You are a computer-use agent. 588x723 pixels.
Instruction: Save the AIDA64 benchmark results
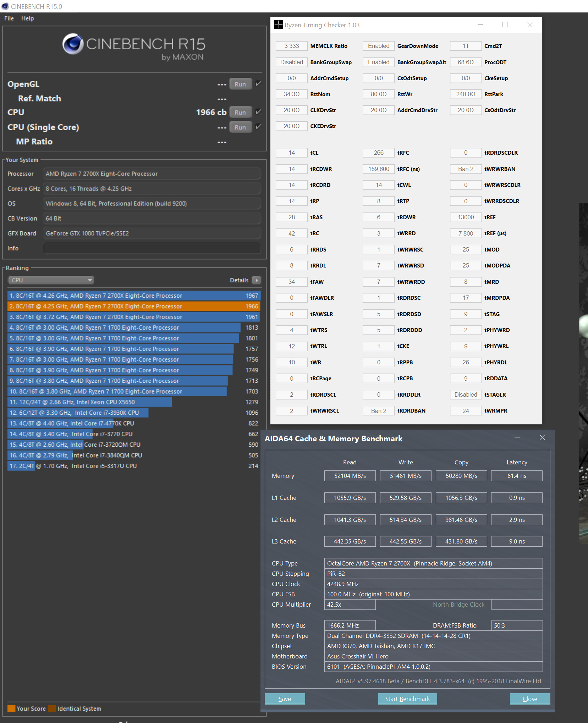pyautogui.click(x=285, y=699)
